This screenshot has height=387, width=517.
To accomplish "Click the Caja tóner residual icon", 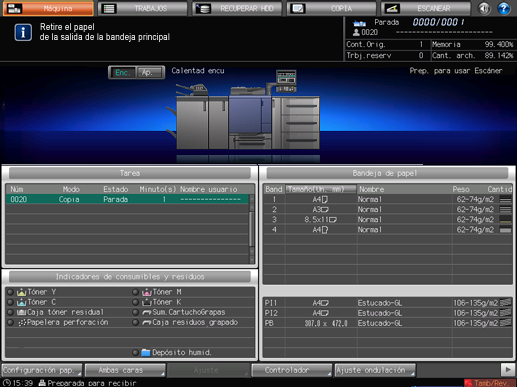I will click(x=22, y=312).
